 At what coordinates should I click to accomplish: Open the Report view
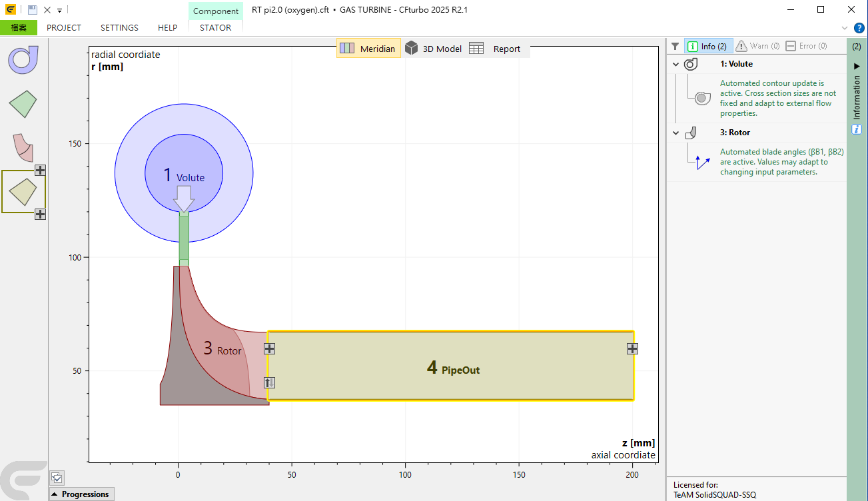pos(496,49)
